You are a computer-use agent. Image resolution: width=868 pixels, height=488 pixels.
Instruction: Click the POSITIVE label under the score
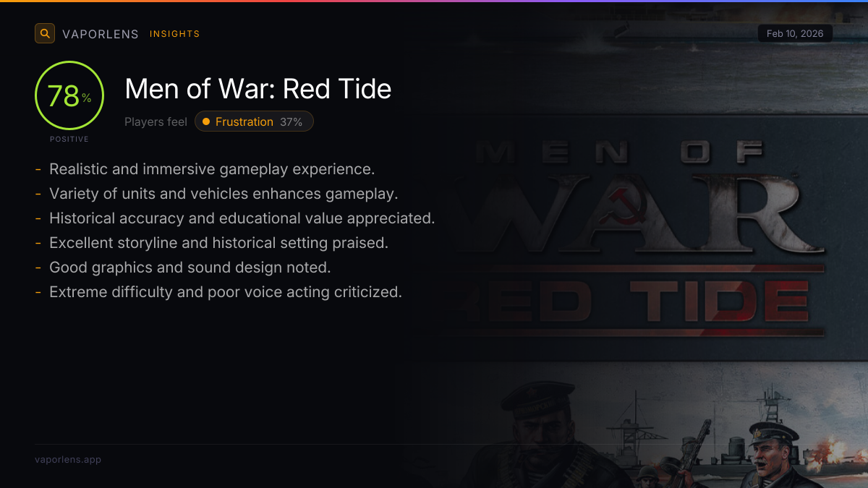pyautogui.click(x=69, y=139)
